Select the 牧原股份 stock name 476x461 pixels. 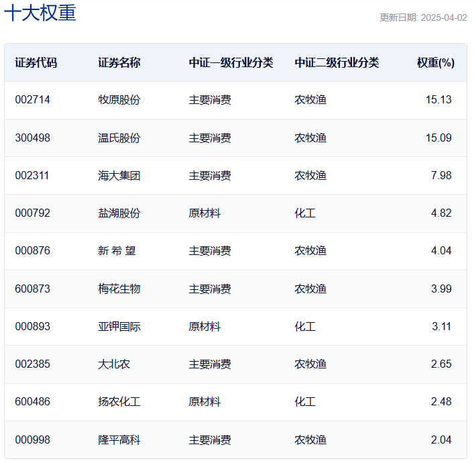click(119, 100)
